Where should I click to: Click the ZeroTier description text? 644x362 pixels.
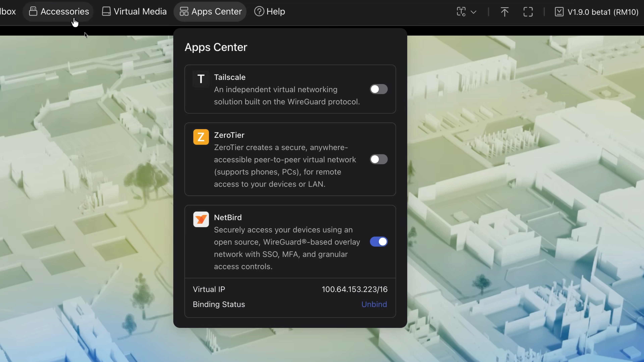285,166
